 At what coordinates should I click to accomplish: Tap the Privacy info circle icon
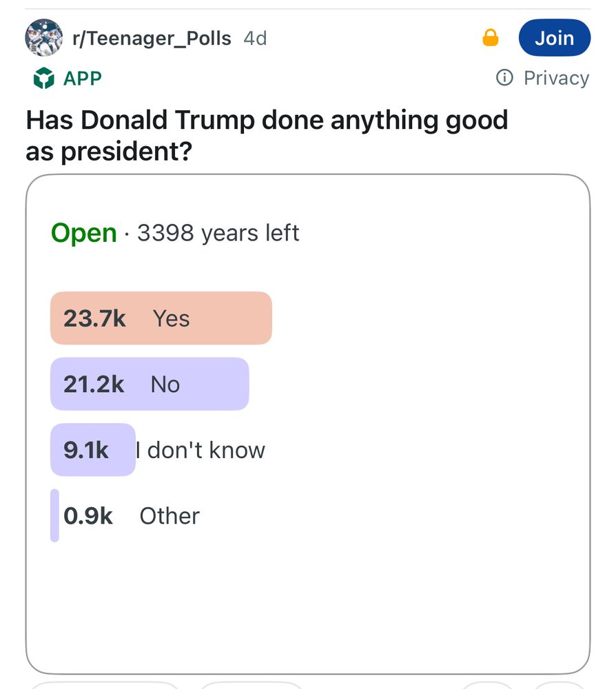505,78
